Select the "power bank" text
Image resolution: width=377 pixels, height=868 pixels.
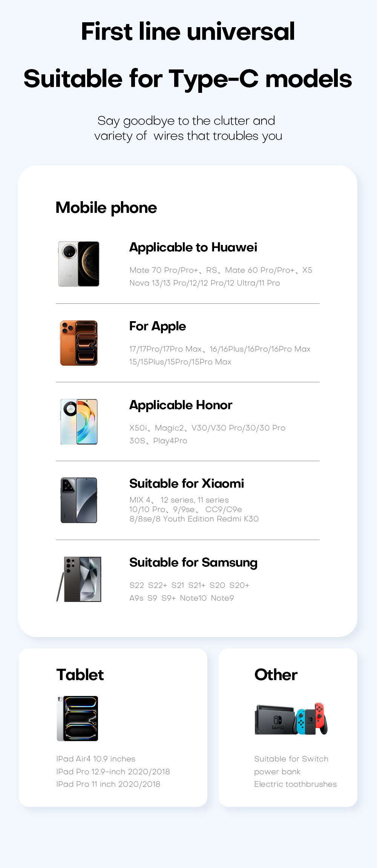[277, 772]
